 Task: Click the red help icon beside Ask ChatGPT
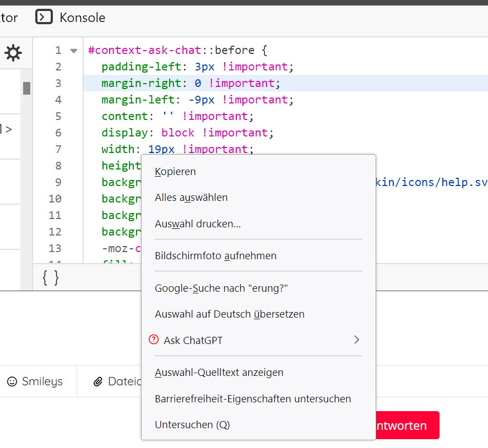click(x=154, y=340)
